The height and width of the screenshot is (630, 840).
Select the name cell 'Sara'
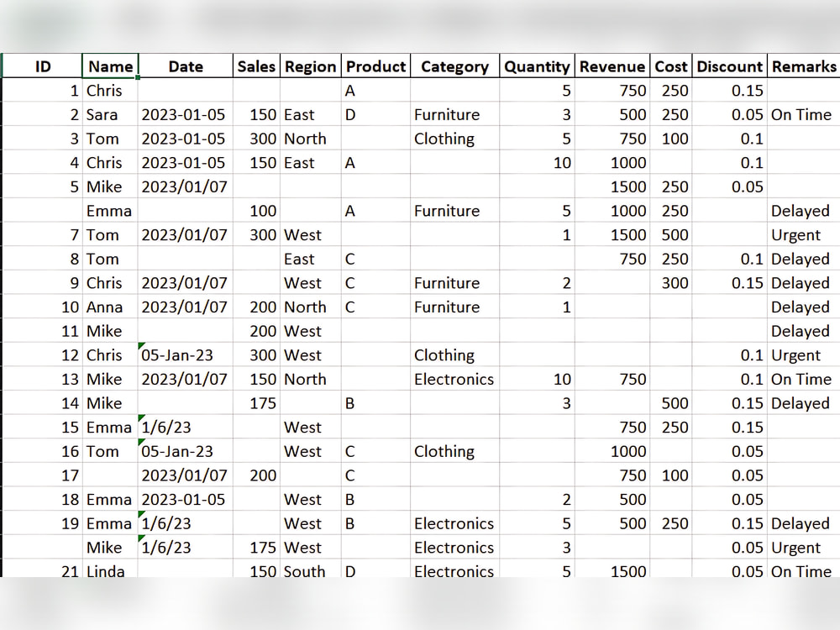tap(110, 114)
